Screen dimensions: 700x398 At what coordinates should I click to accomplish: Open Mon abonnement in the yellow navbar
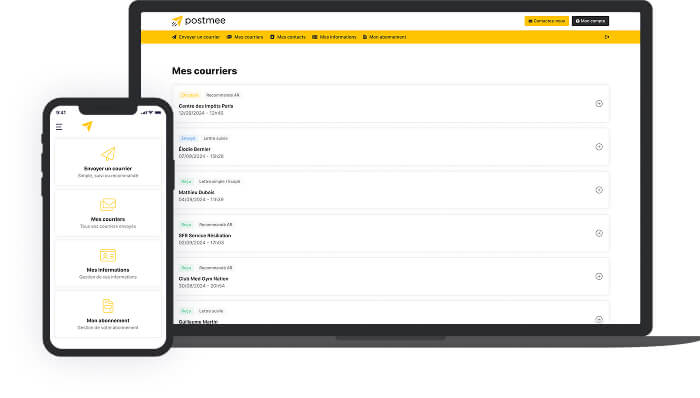pos(384,37)
